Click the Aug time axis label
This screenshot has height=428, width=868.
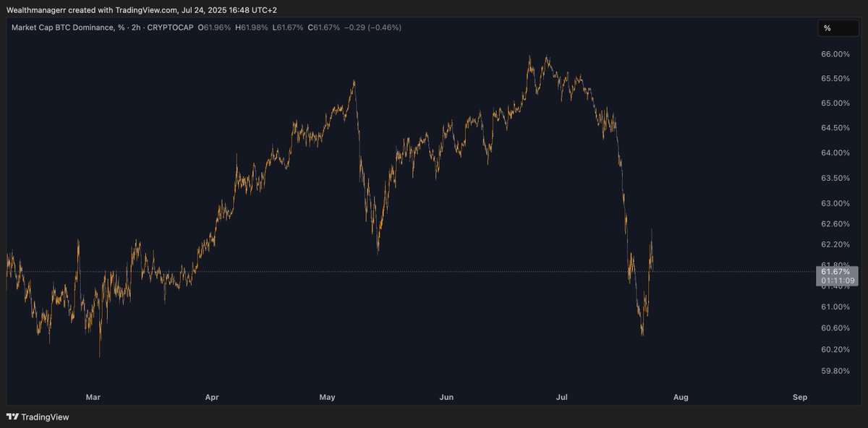pyautogui.click(x=681, y=397)
